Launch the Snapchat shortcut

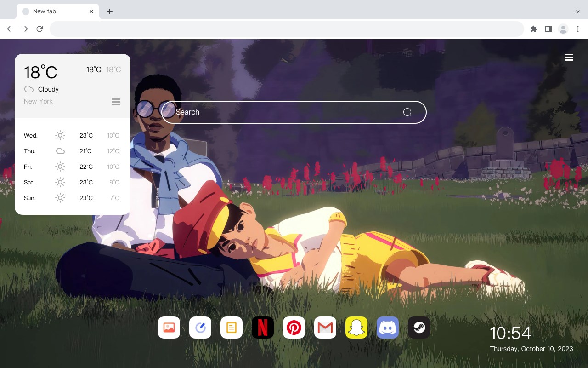coord(356,328)
